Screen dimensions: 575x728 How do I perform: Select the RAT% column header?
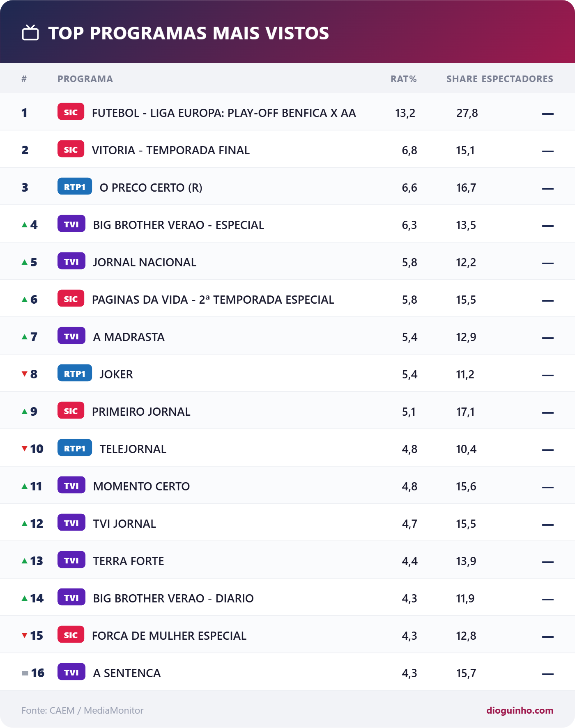[404, 79]
